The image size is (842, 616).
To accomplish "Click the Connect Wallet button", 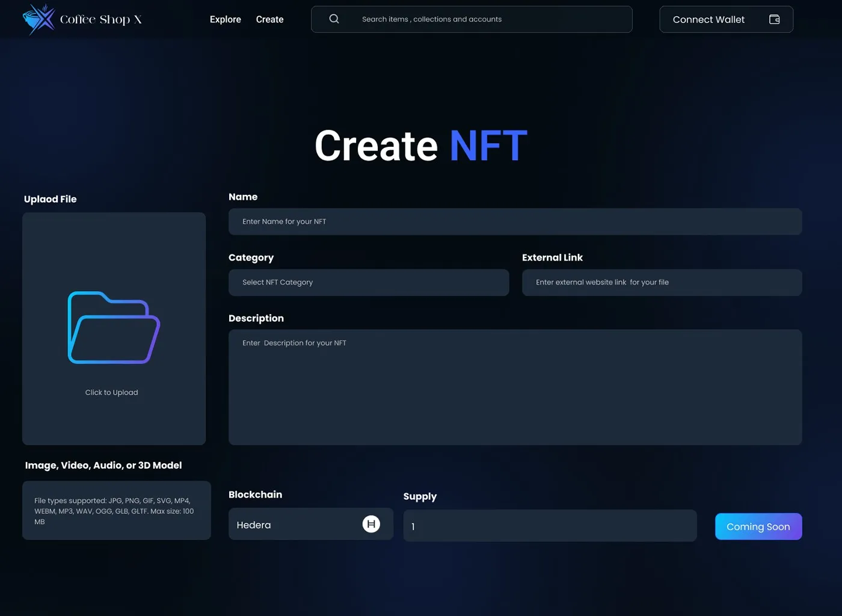I will (x=726, y=19).
